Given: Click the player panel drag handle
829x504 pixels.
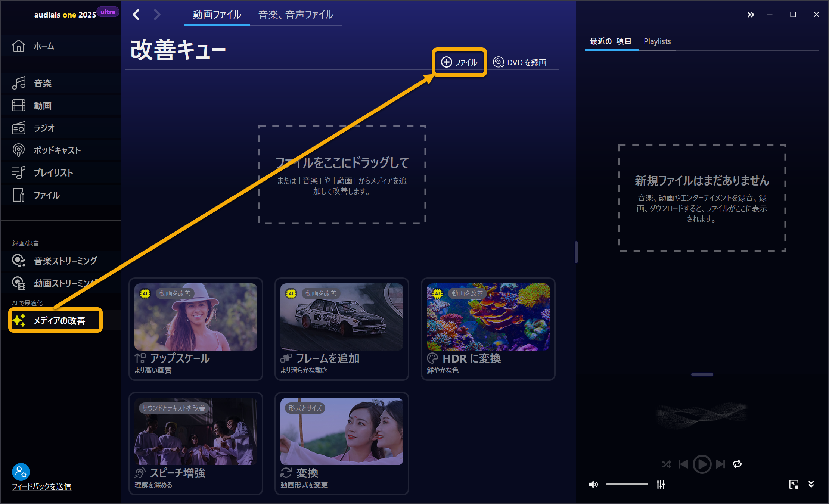Looking at the screenshot, I should 702,374.
